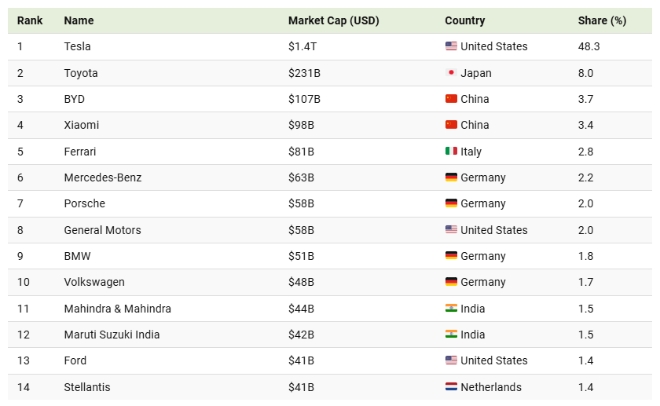The width and height of the screenshot is (660, 406).
Task: Select the Xiaomi row name
Action: (81, 125)
